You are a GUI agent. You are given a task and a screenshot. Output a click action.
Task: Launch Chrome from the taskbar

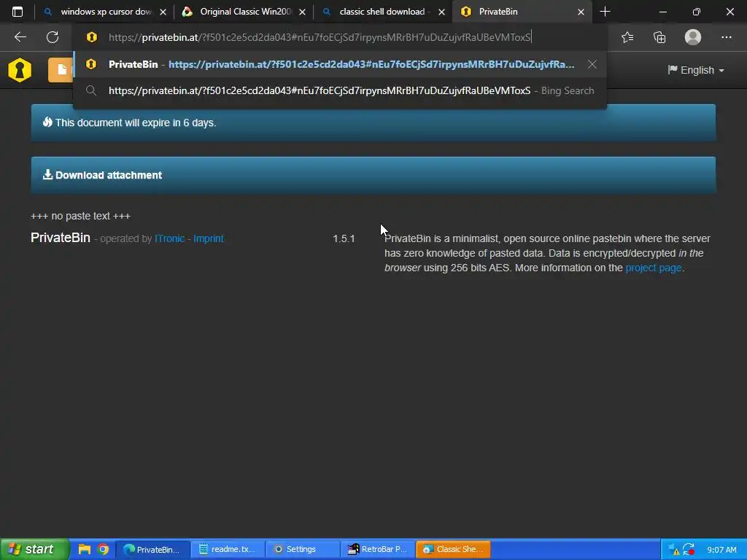click(103, 549)
